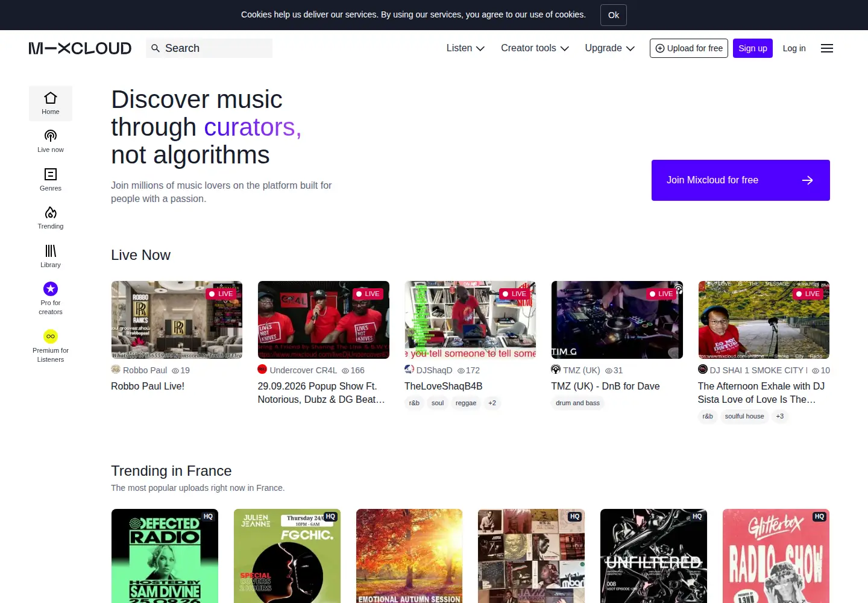Click the Log in link

[x=794, y=48]
